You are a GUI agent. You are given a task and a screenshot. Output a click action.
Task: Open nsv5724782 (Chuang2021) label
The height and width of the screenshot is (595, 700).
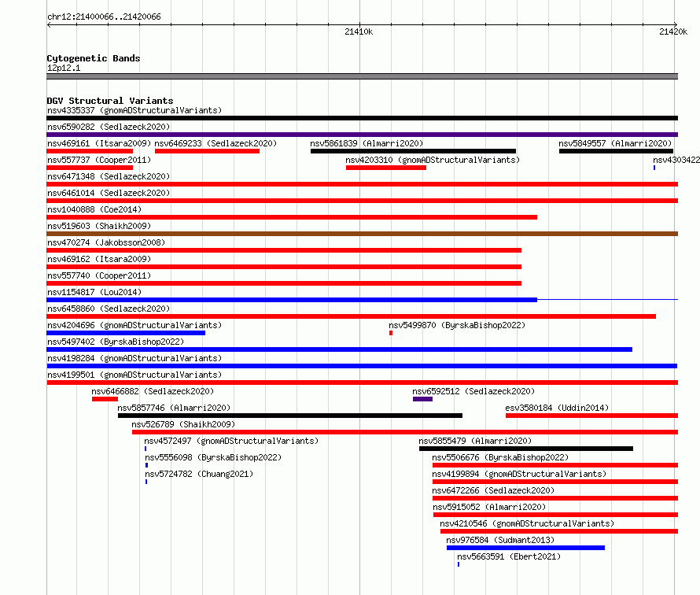199,474
